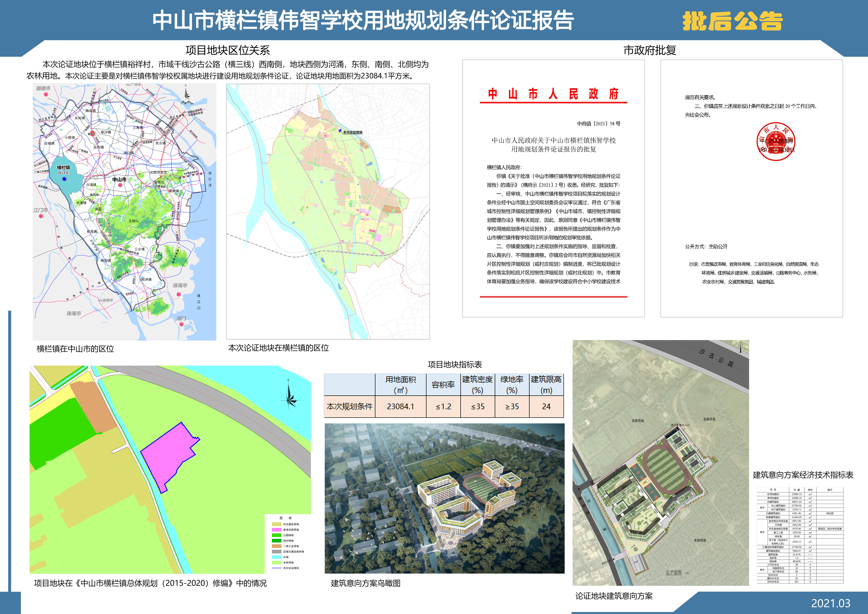Open the first page of the government approval letter
Viewport: 868px width, 614px height.
(x=553, y=188)
